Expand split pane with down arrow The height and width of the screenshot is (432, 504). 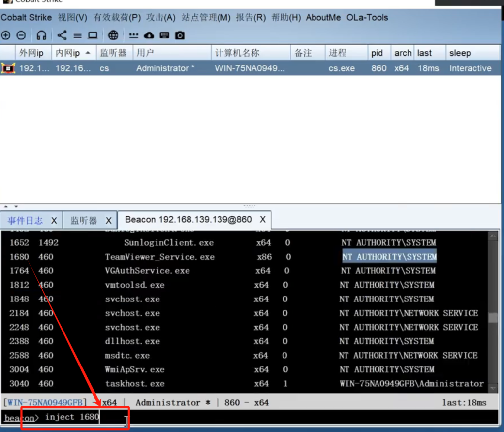[16, 206]
